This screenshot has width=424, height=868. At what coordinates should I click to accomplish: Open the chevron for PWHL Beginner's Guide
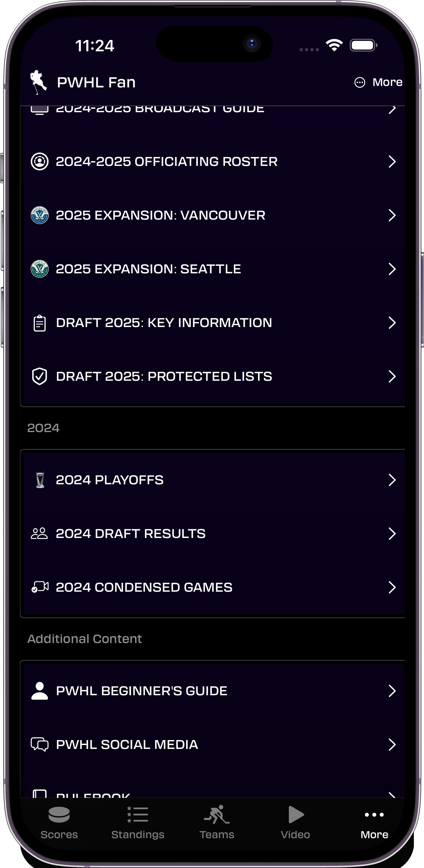(392, 691)
